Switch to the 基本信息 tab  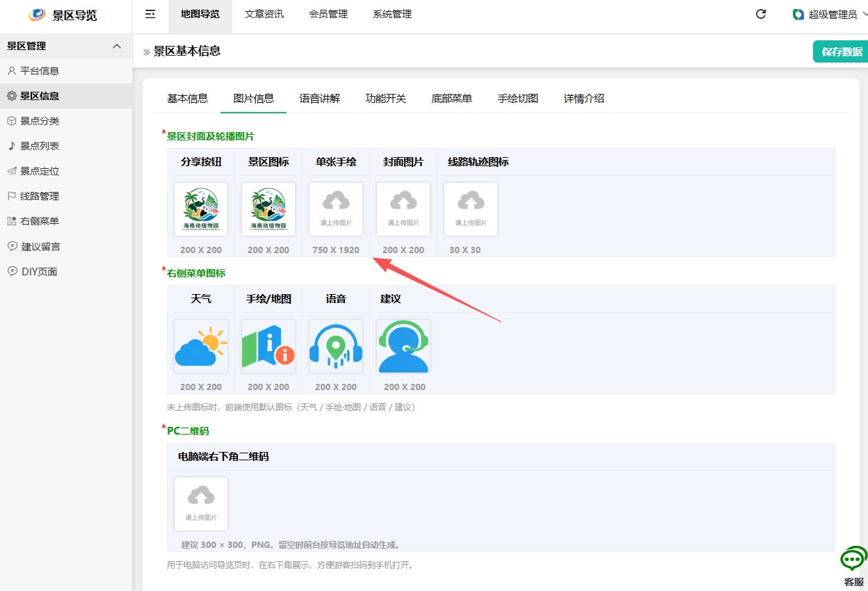[187, 98]
